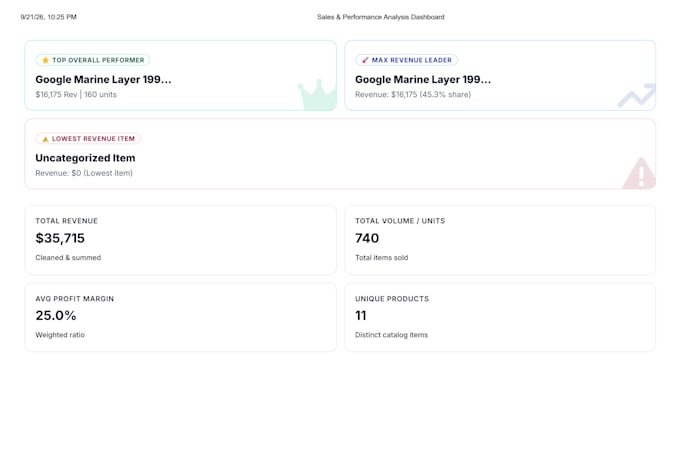Click the trending arrow icon in Max Revenue card
This screenshot has height=459, width=680.
(637, 95)
